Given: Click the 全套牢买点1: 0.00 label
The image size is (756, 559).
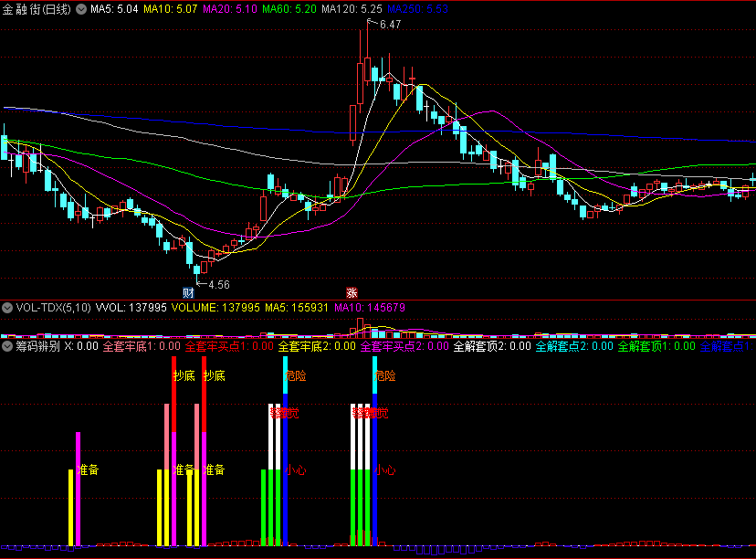Looking at the screenshot, I should 229,346.
